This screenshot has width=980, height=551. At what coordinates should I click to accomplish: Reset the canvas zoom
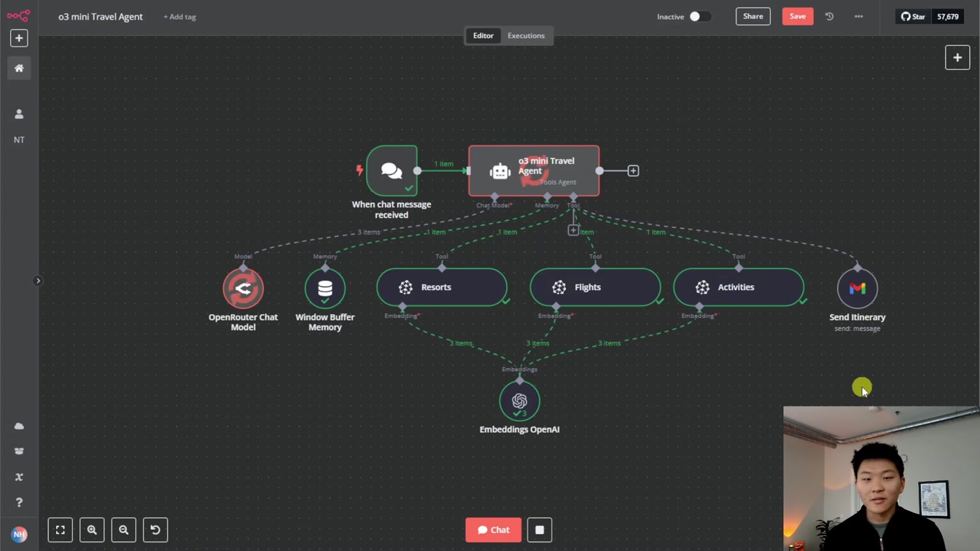[155, 530]
